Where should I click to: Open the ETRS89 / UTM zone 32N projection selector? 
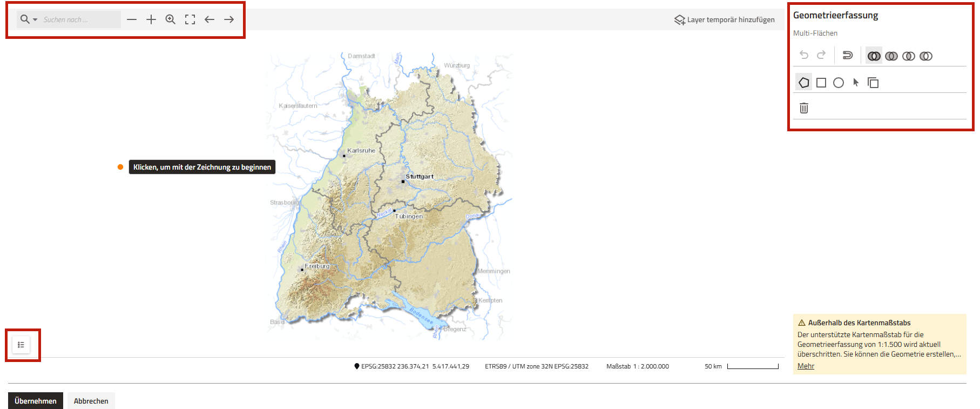point(536,366)
